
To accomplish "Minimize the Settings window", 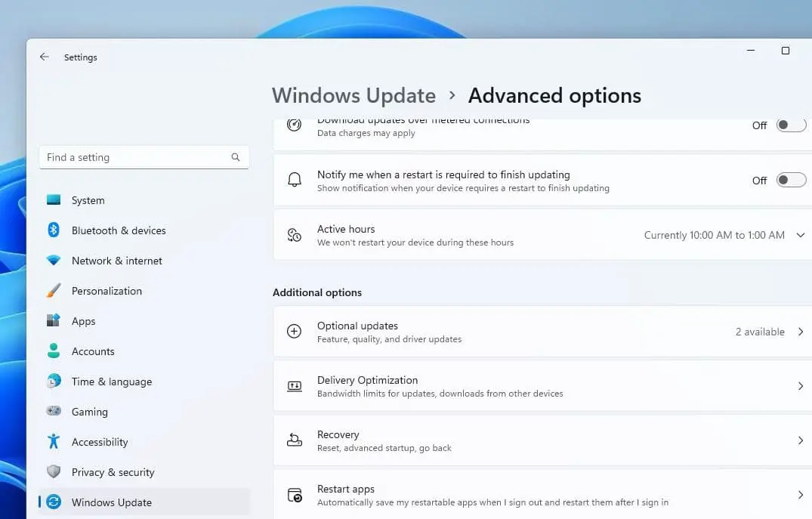I will (x=751, y=51).
